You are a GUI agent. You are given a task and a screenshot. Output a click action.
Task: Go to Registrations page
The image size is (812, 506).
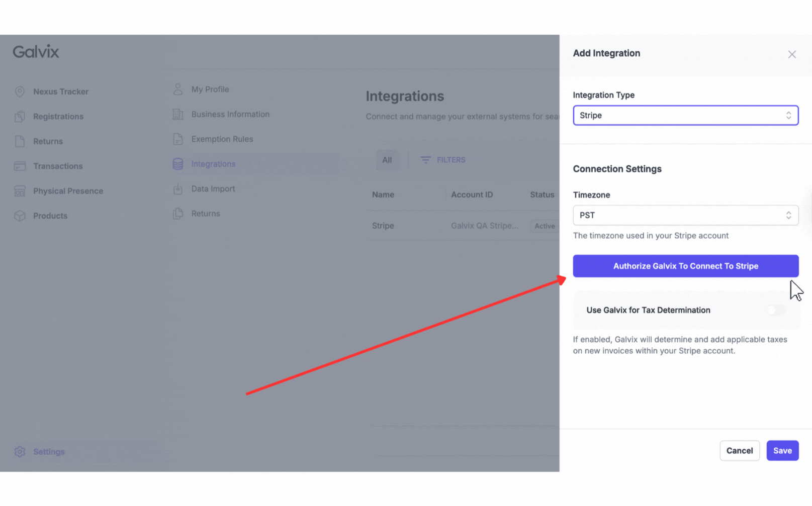click(x=58, y=116)
